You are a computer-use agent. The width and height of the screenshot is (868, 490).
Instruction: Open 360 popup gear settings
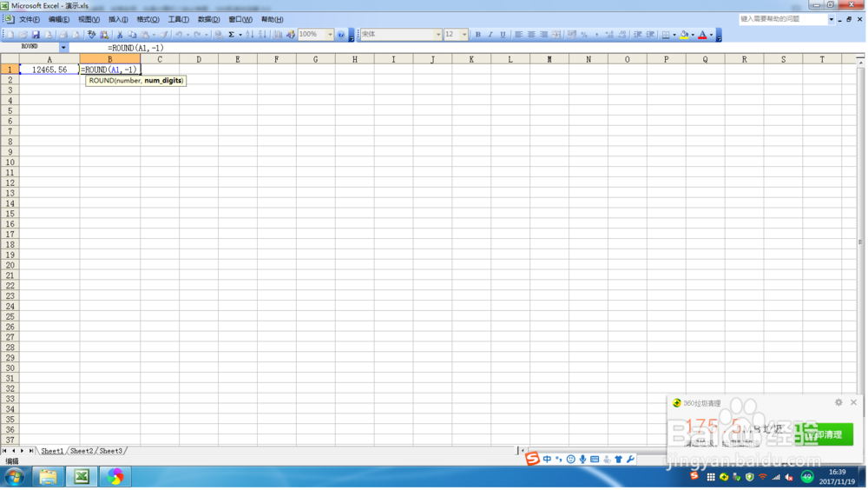pyautogui.click(x=839, y=403)
